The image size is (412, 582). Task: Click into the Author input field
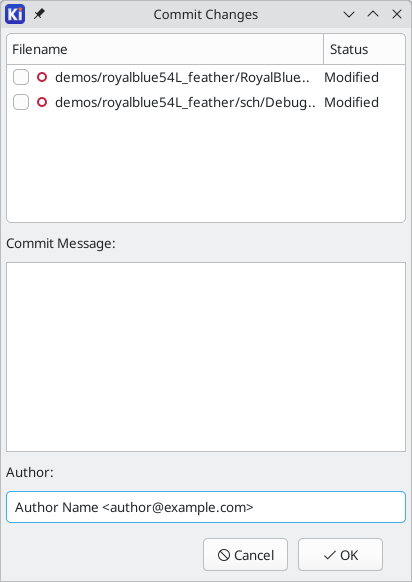coord(206,507)
